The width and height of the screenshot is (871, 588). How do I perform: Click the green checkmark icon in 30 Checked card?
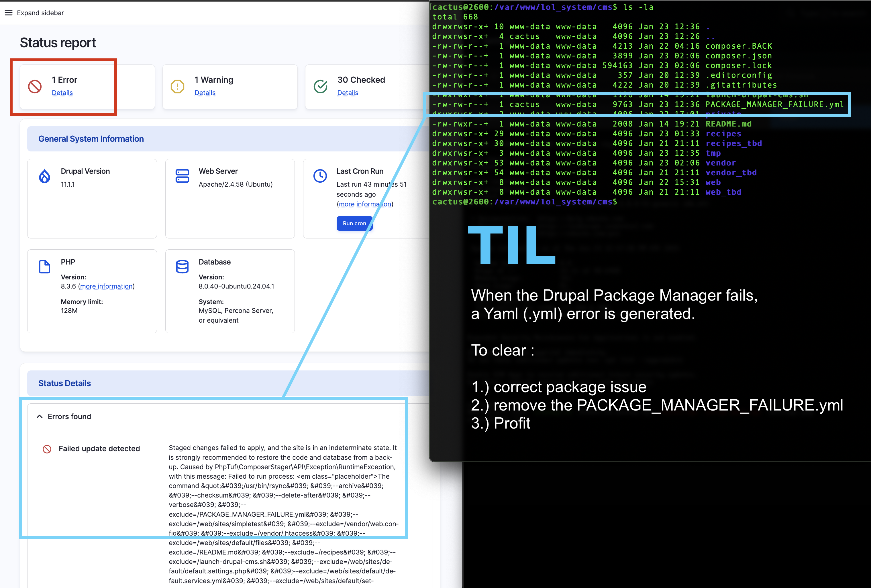coord(320,86)
